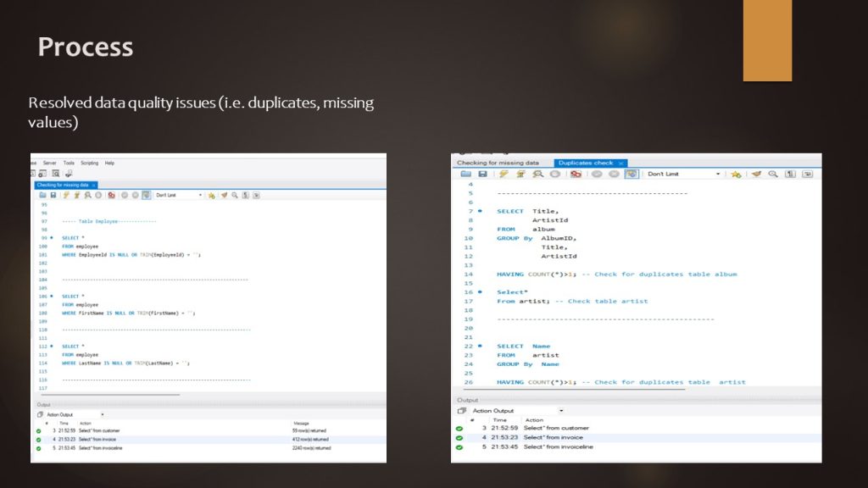Click the Explain query magnifier icon in right editor
The height and width of the screenshot is (488, 868).
point(537,174)
